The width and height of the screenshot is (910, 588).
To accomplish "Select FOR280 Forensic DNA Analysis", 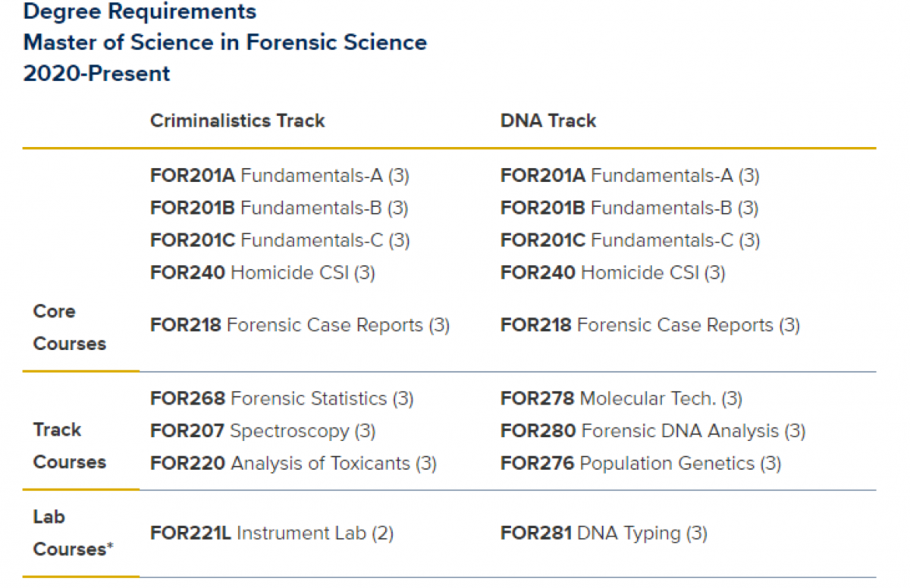I will tap(653, 431).
